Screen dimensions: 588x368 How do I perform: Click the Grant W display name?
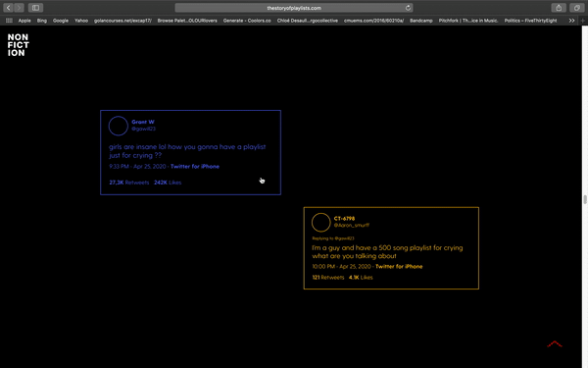click(x=143, y=122)
